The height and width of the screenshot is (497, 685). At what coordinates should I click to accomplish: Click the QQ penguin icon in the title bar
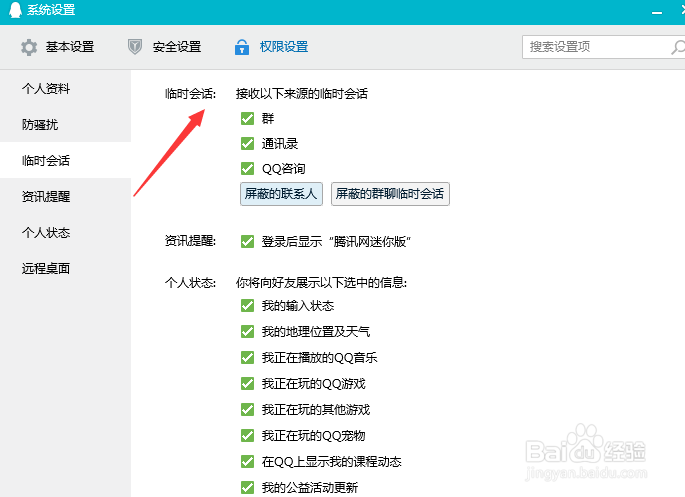15,10
